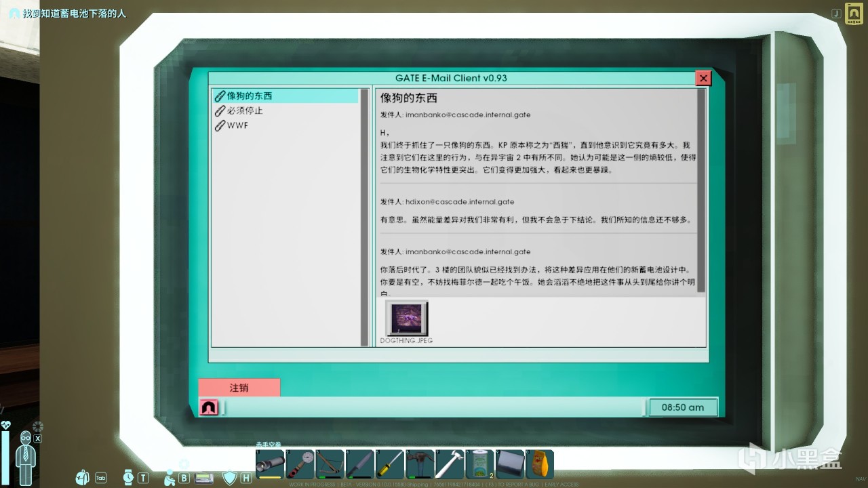Open the backpack inventory icon
868x488 pixels.
pyautogui.click(x=83, y=477)
